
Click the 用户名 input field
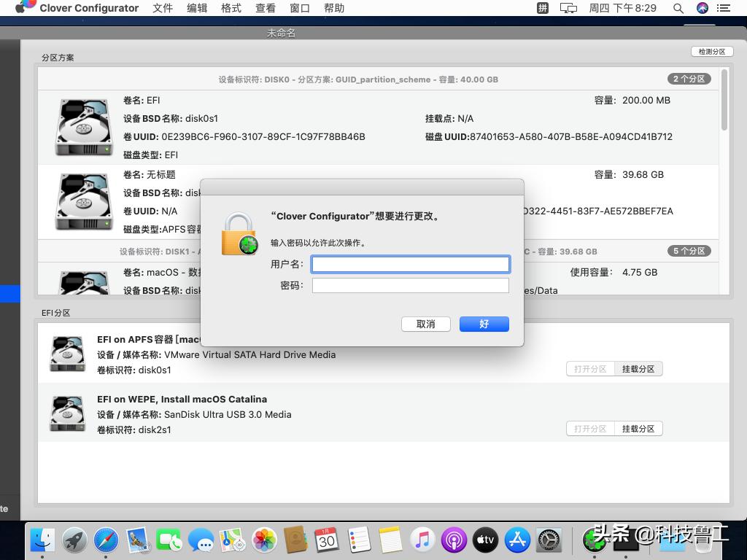coord(410,264)
